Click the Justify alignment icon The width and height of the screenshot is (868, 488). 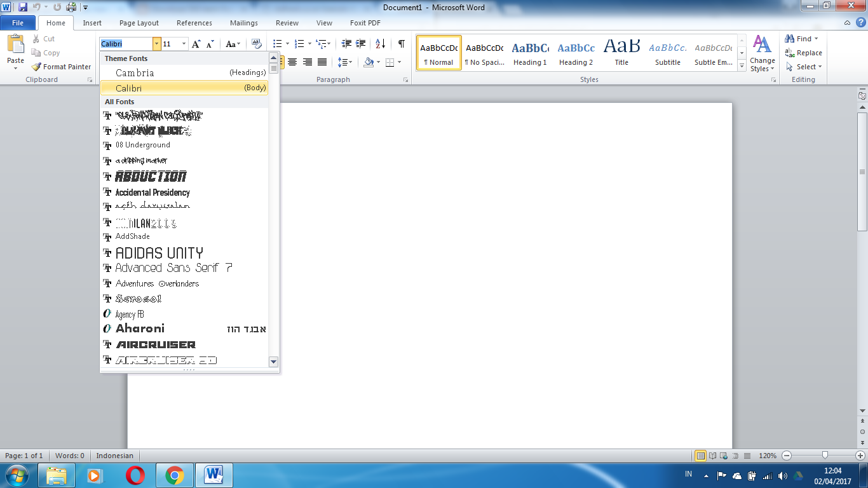[x=322, y=62]
